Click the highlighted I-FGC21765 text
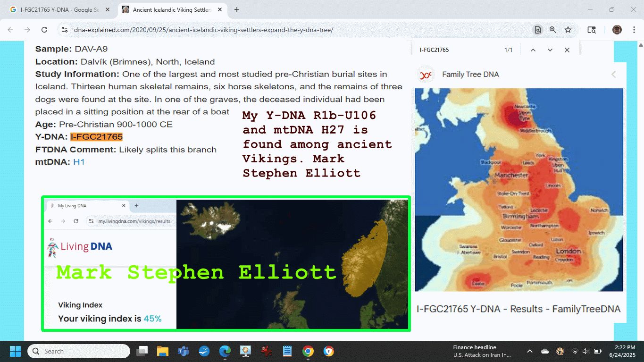 pyautogui.click(x=97, y=137)
